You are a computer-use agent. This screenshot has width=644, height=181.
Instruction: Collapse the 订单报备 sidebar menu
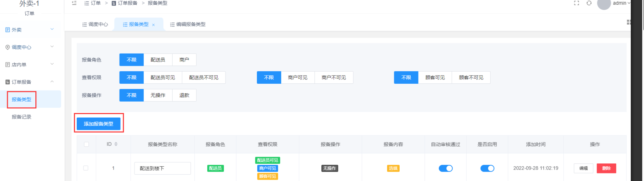30,82
